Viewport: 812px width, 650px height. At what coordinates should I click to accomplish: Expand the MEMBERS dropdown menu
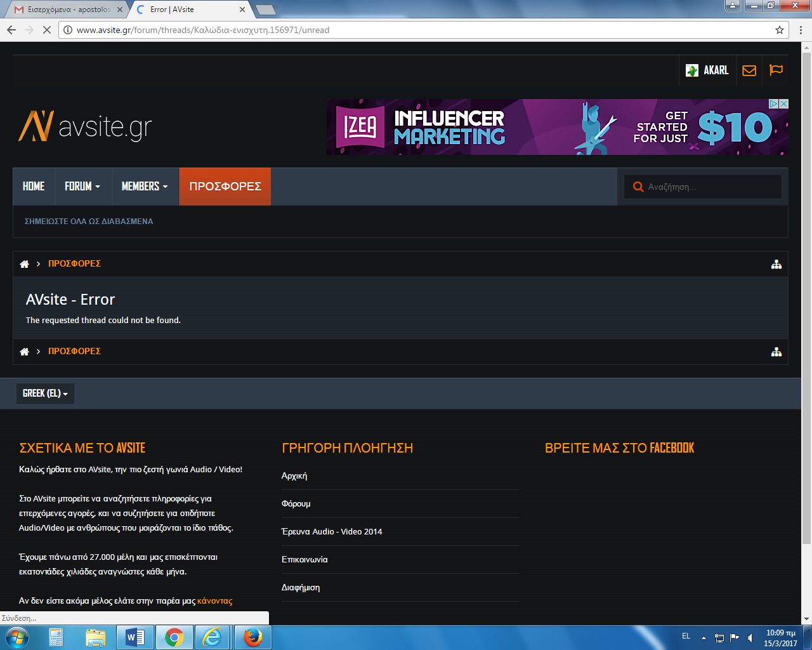145,187
